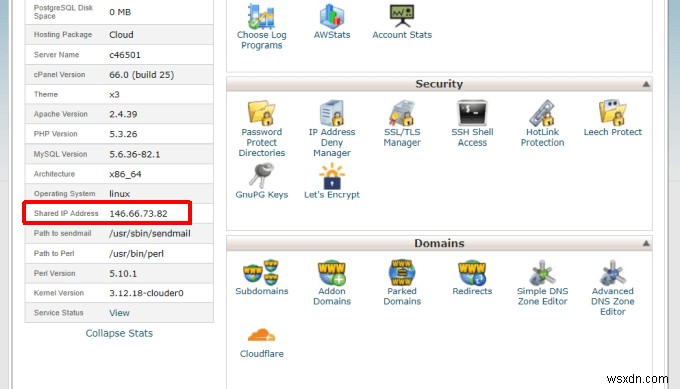
Task: Click Theme value x3
Action: point(114,95)
